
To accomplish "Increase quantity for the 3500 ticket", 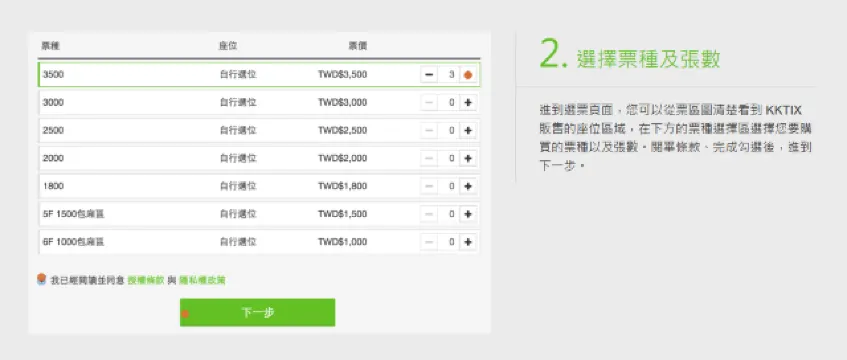I will (x=468, y=75).
